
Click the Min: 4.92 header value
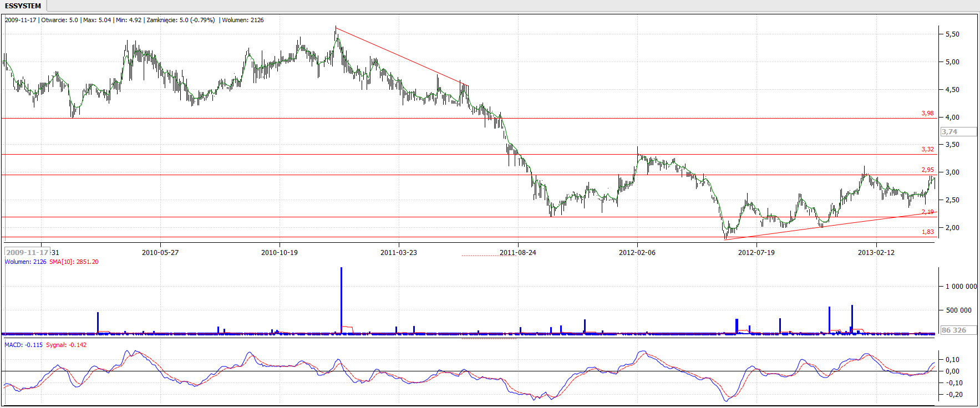coord(129,20)
